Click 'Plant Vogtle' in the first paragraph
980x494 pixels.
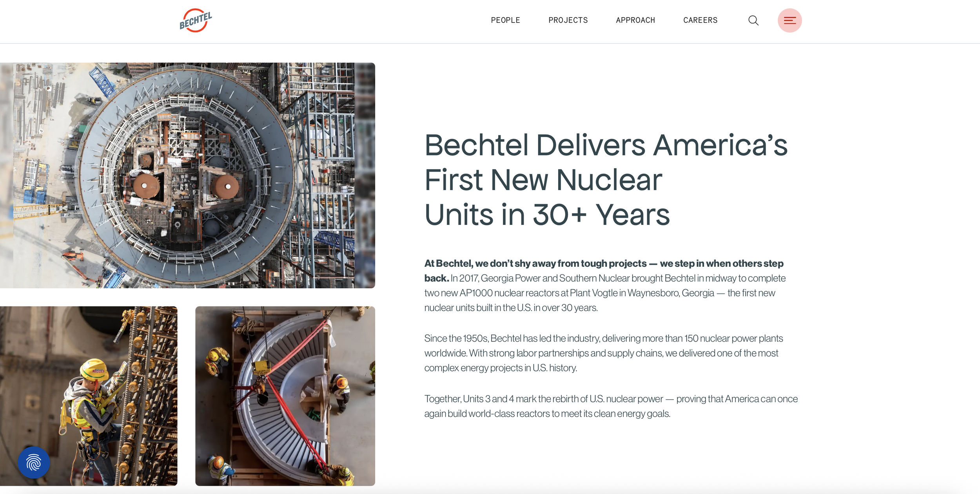click(593, 293)
